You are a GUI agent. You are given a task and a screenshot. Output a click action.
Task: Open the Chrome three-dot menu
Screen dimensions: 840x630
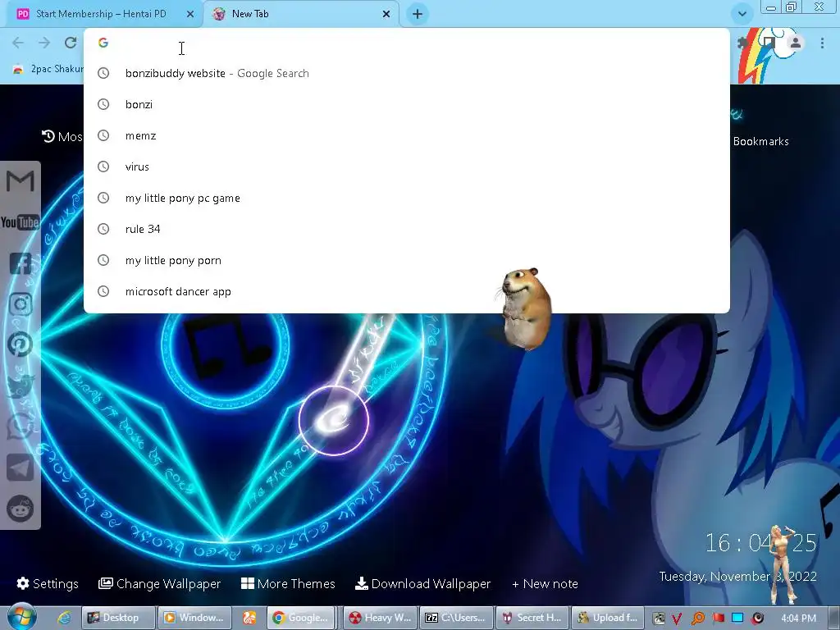coord(822,43)
